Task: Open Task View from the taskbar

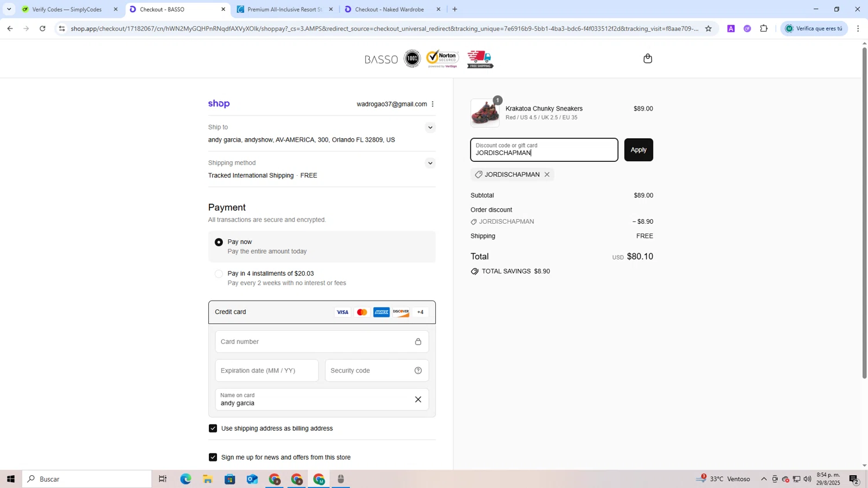Action: (x=163, y=479)
